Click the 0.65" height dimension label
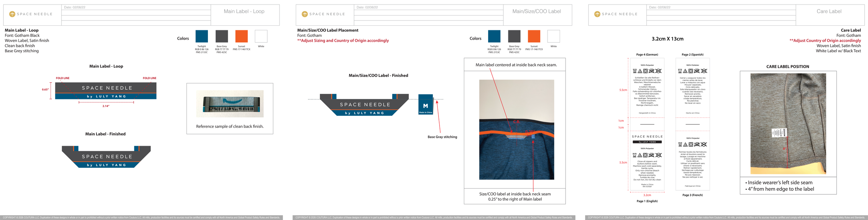This screenshot has height=220, width=868. click(x=45, y=90)
